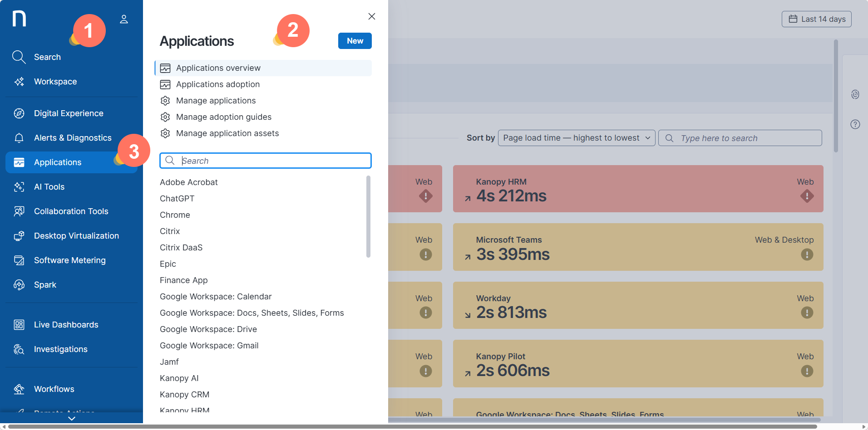Click the Nexthink logo icon
868x430 pixels.
19,19
